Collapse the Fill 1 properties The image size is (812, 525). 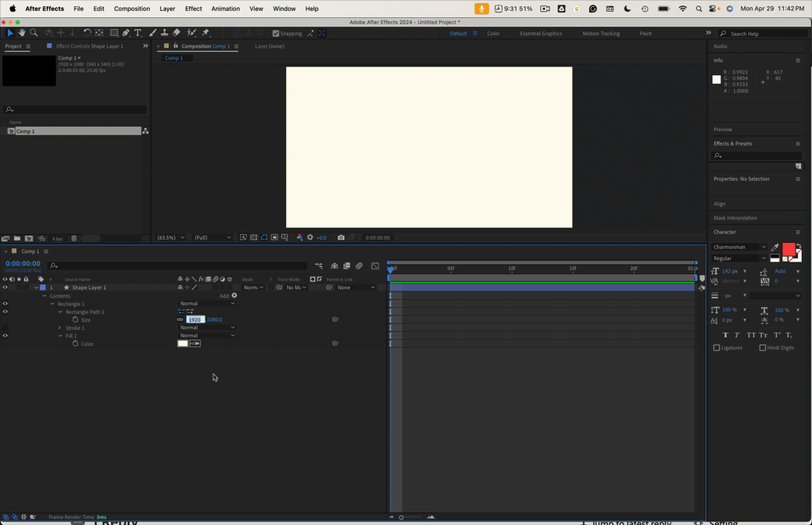click(60, 335)
